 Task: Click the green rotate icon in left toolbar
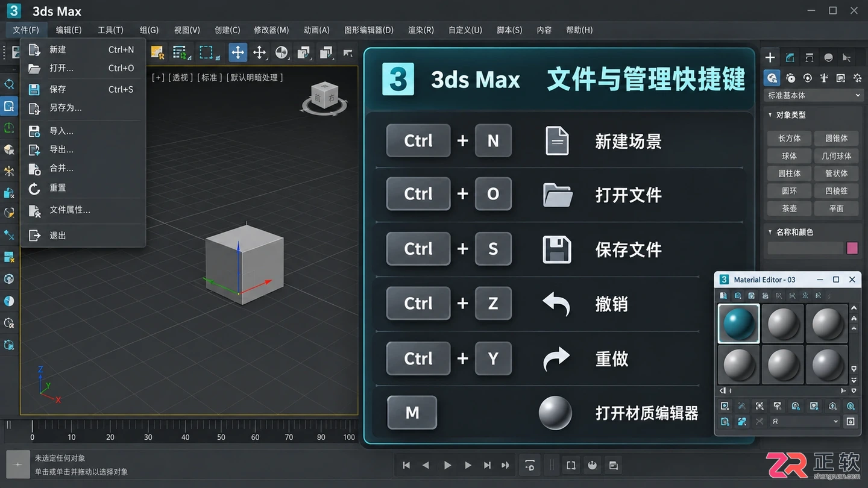[x=9, y=128]
